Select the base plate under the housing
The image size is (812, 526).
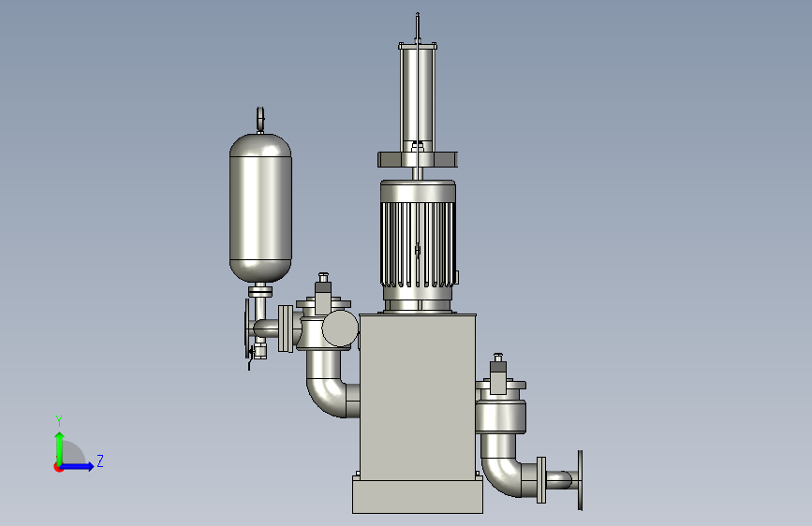[418, 495]
